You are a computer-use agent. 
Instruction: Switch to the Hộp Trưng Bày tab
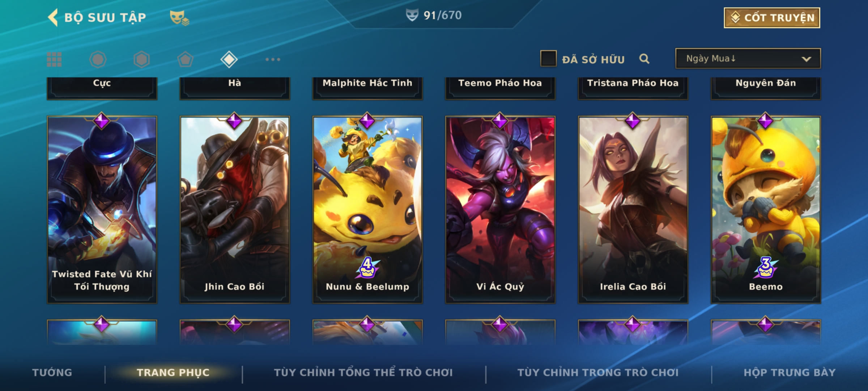[790, 373]
